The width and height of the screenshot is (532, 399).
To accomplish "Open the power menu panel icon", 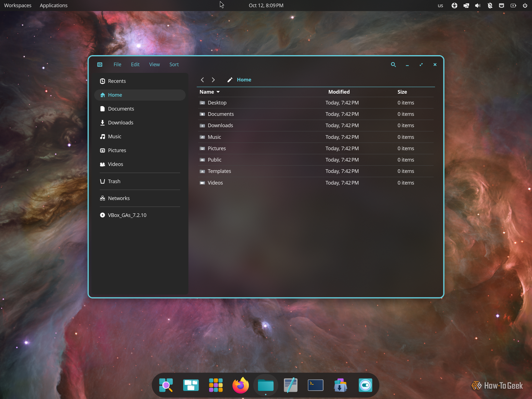I will [525, 6].
